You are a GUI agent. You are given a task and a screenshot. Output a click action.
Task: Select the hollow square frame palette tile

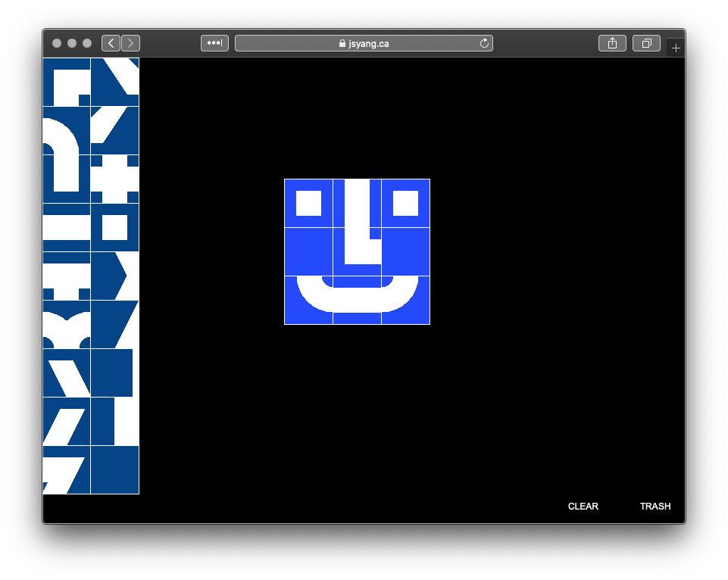click(x=114, y=227)
